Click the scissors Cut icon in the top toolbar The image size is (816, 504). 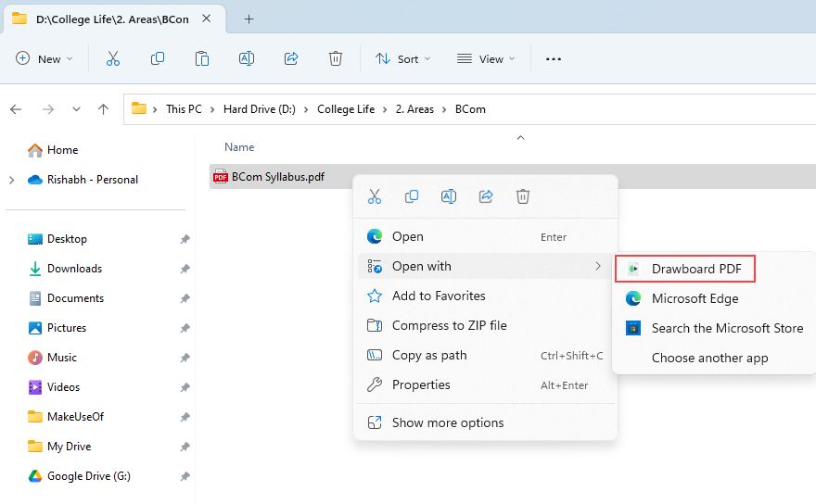click(x=113, y=58)
